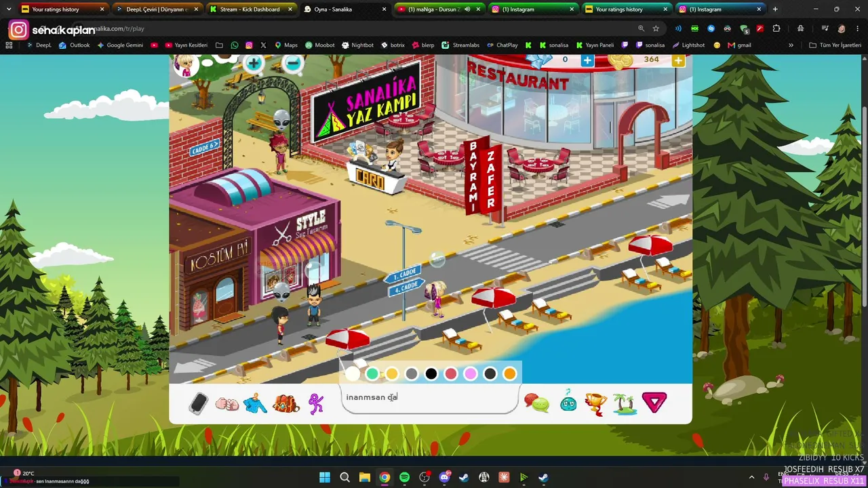Open the Nightbot bookmark
The height and width of the screenshot is (488, 868).
[357, 45]
